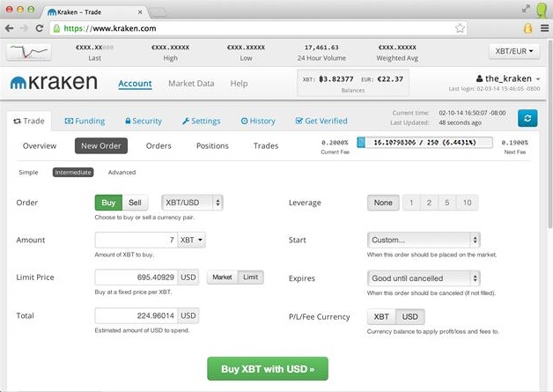Open the Start Custom... dropdown
This screenshot has height=392, width=553.
coord(424,240)
